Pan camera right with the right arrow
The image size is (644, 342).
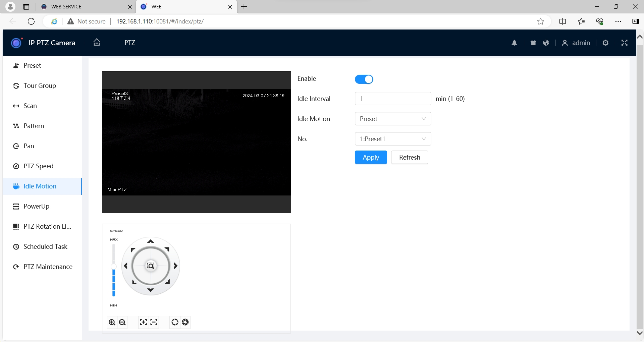coord(175,266)
